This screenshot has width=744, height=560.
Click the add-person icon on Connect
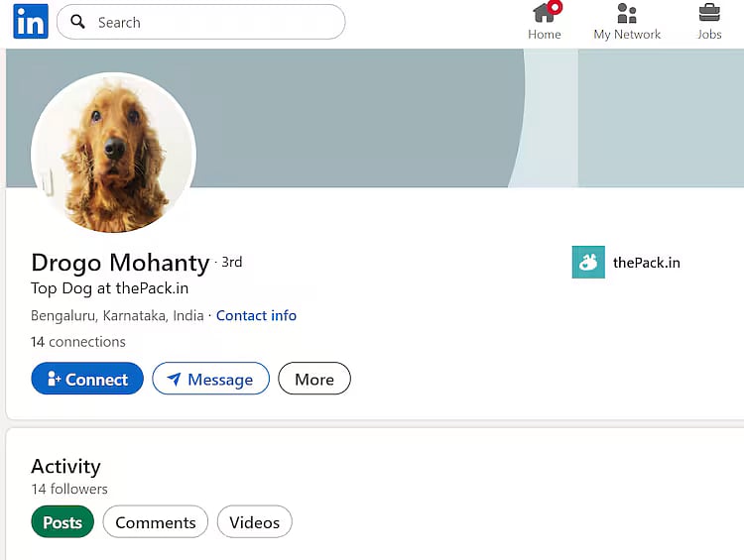pos(54,380)
